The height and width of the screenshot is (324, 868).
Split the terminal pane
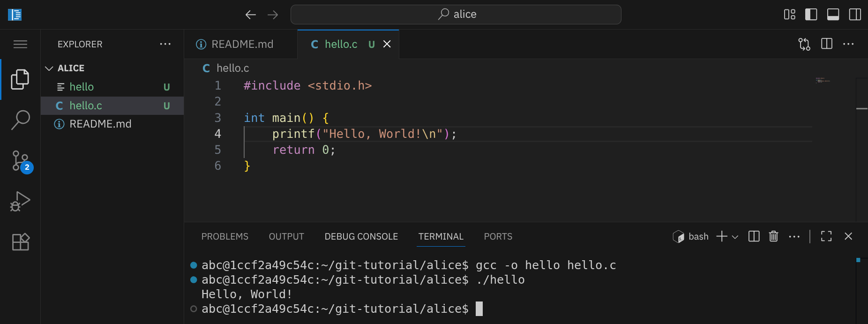754,236
